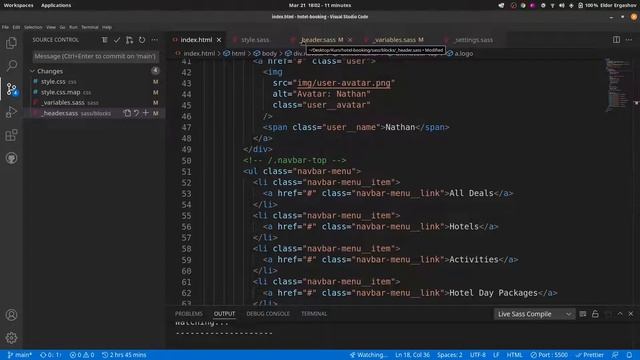Image resolution: width=640 pixels, height=360 pixels.
Task: Open the Terminal menu
Action: coord(90,27)
